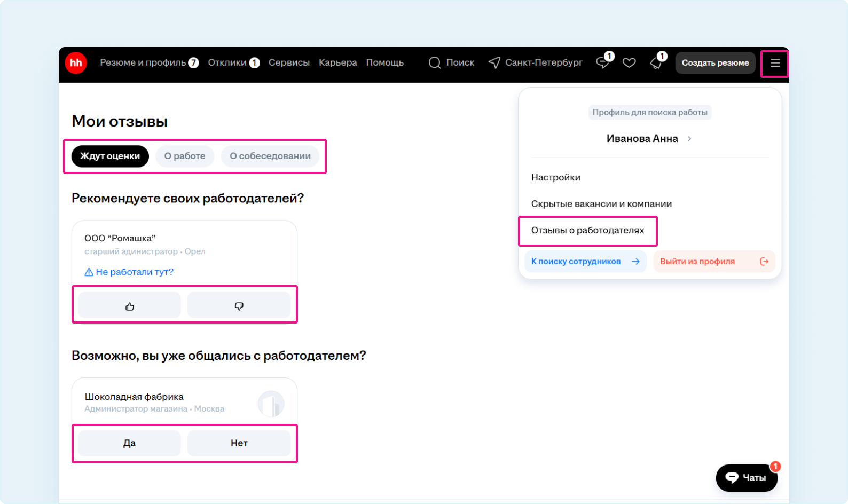848x504 pixels.
Task: Change the Санкт-Петербург region selector
Action: [536, 63]
